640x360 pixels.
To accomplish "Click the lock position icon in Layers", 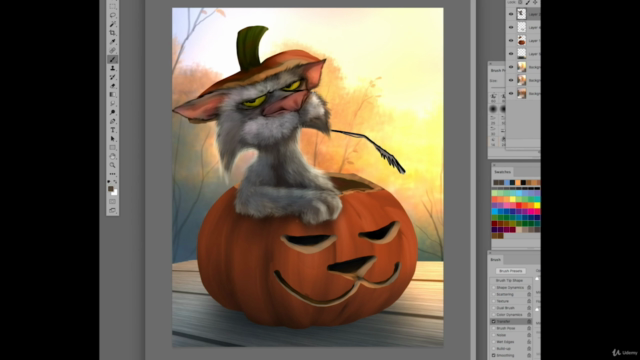I will 535,2.
